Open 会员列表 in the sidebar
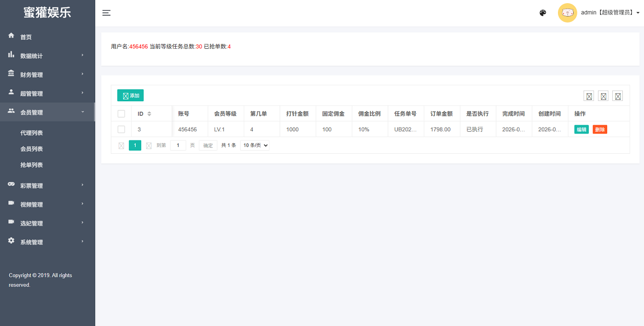This screenshot has width=644, height=326. 32,149
